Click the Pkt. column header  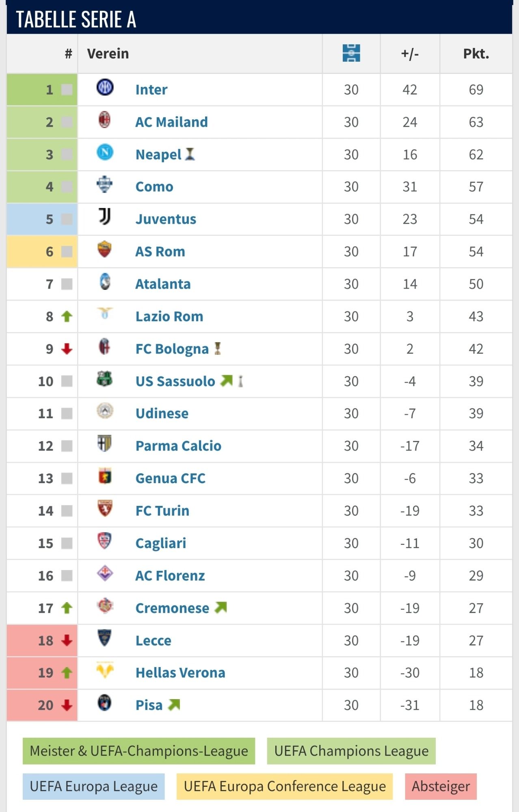476,54
